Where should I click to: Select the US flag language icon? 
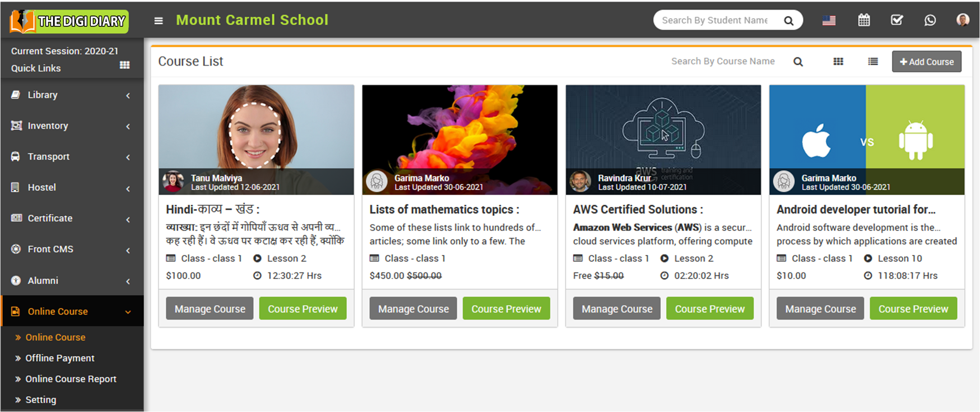829,20
